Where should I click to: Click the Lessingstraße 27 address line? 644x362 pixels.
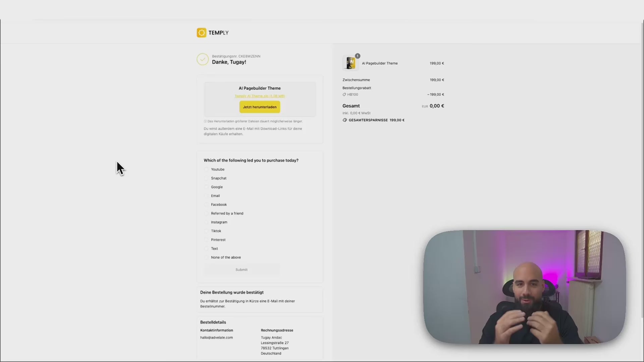(275, 343)
